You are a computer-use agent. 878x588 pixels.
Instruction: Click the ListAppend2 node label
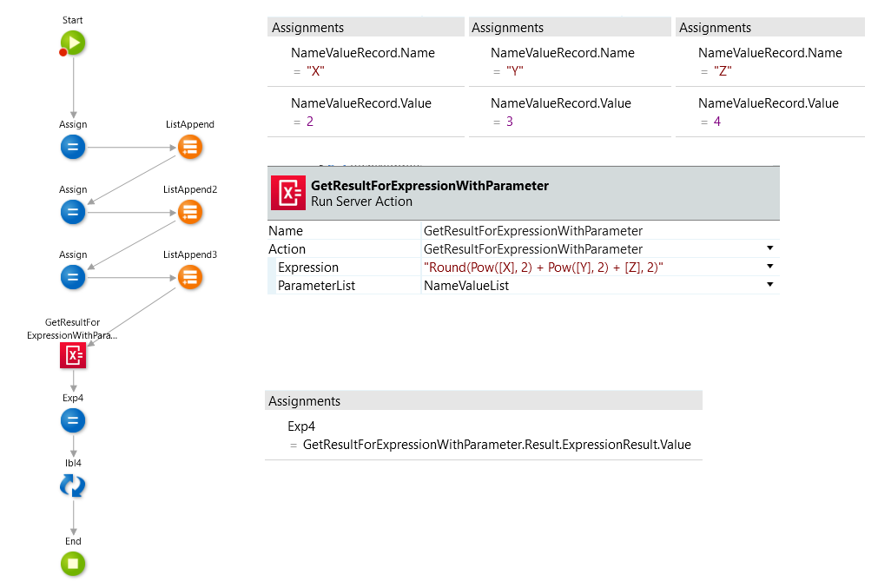click(x=190, y=189)
